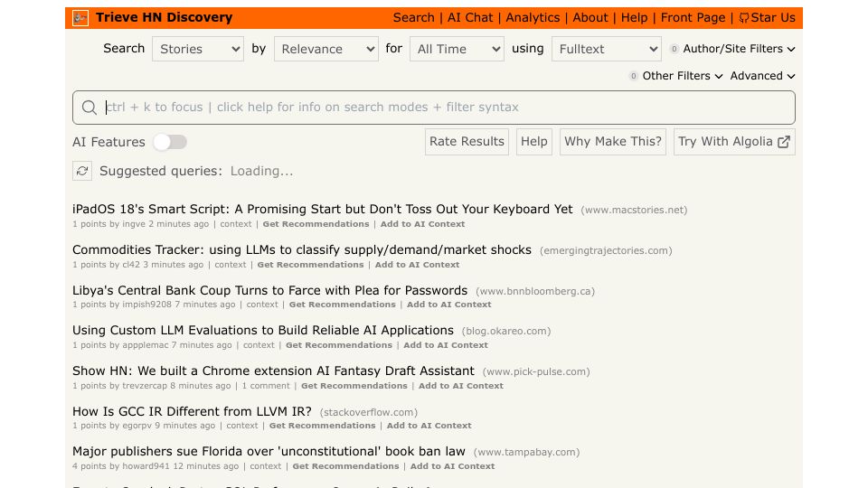
Task: Expand Other Filters
Action: pyautogui.click(x=676, y=76)
